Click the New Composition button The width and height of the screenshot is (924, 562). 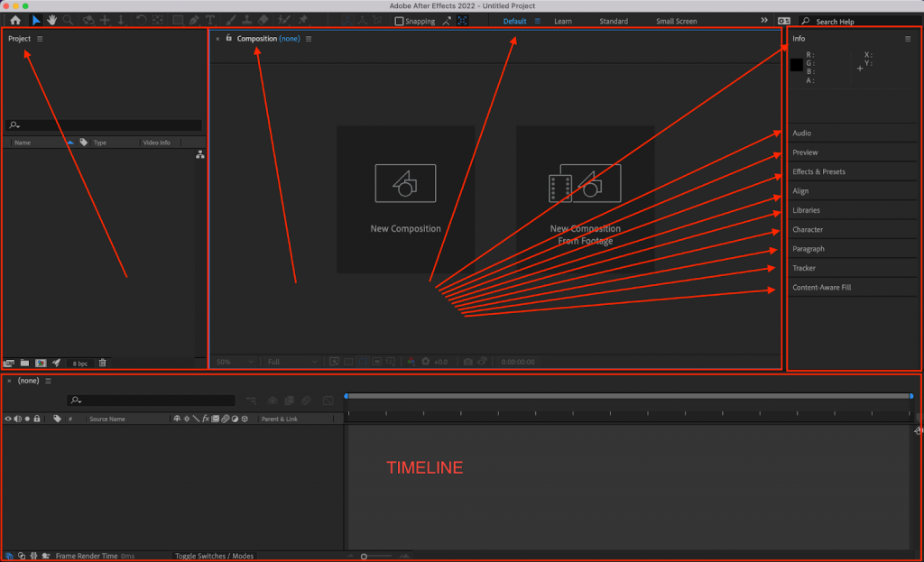405,198
